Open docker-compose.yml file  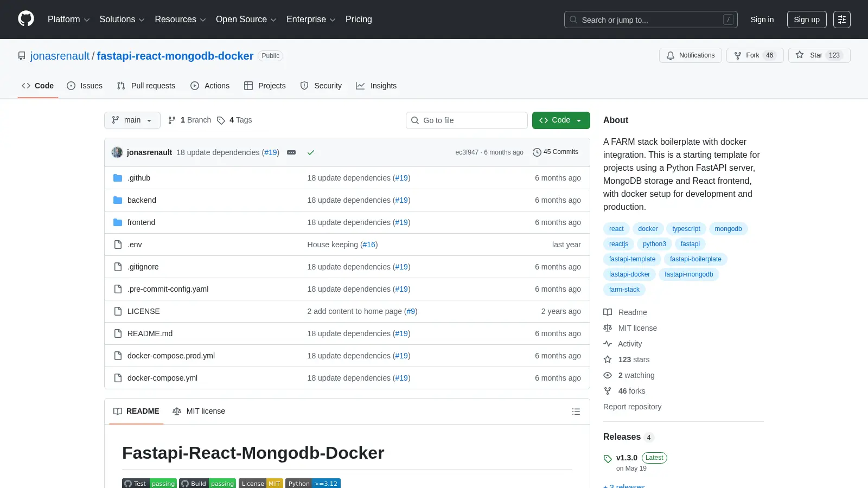pos(162,378)
